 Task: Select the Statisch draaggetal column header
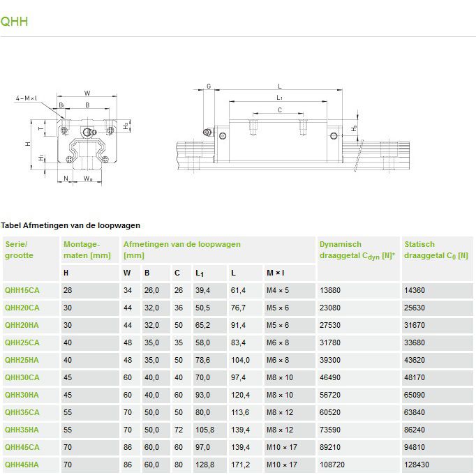[x=436, y=250]
